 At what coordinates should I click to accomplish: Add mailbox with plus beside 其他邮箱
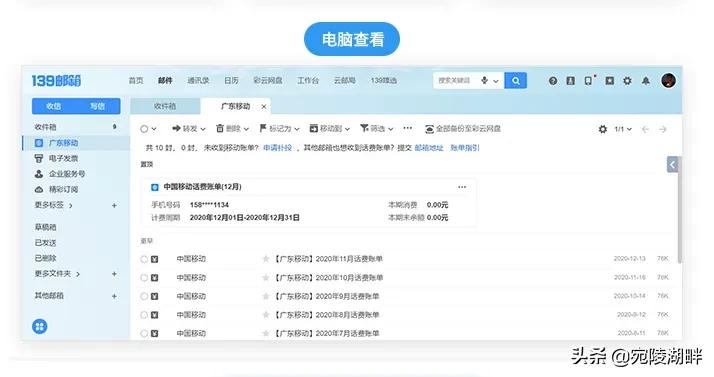click(x=114, y=296)
